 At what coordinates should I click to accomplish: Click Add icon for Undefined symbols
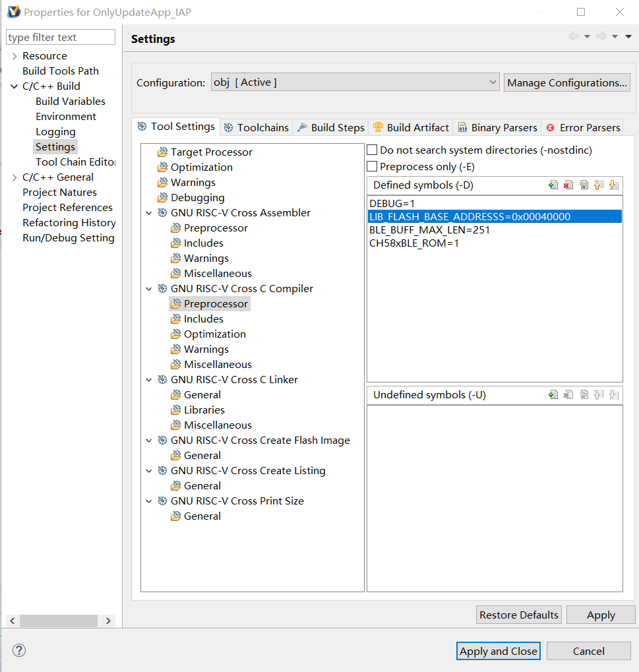(x=553, y=395)
